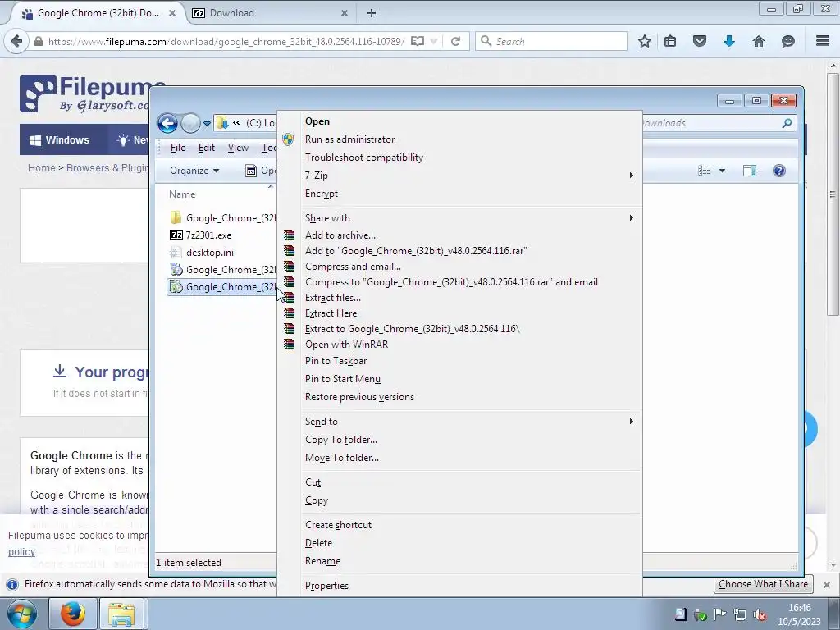Open cookie policy link
Viewport: 840px width, 630px height.
[x=21, y=552]
